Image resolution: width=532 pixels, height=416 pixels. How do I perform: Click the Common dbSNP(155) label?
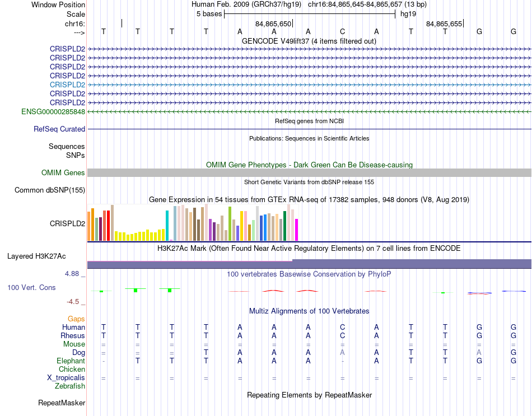click(49, 190)
